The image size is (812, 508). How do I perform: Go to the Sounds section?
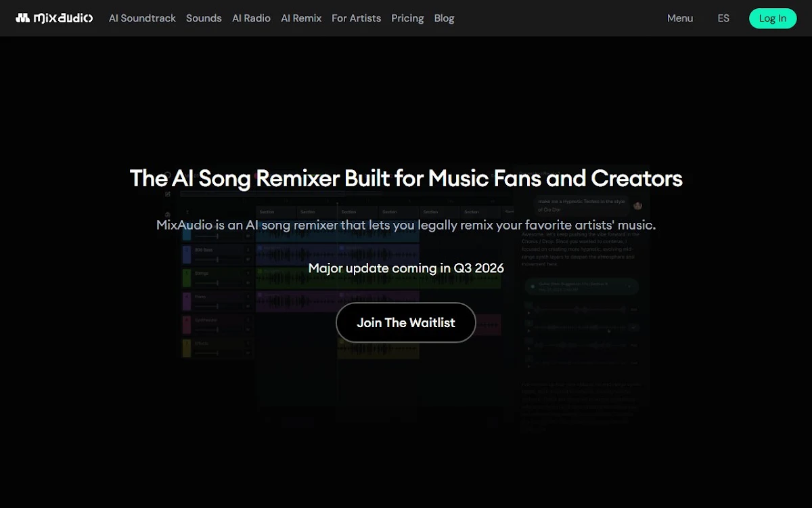204,18
